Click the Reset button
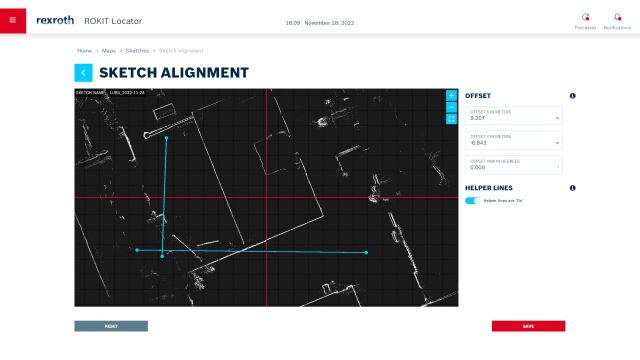Image resolution: width=640 pixels, height=360 pixels. 111,326
